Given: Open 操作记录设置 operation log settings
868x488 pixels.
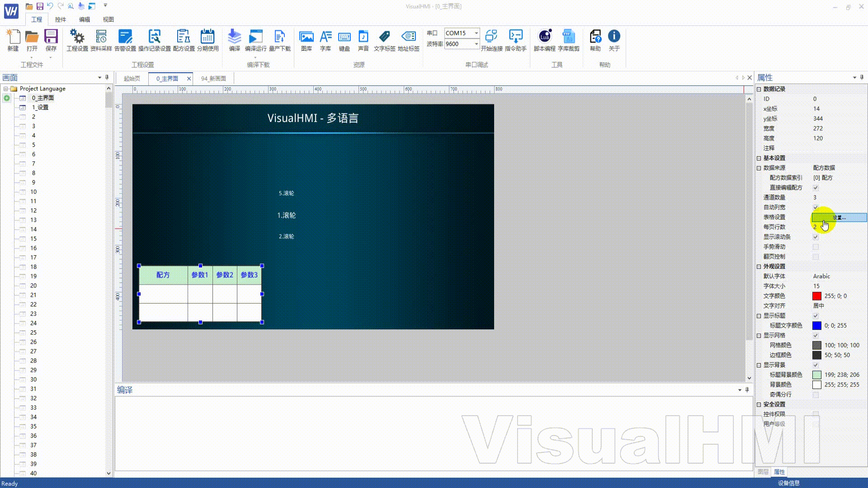Looking at the screenshot, I should pos(155,40).
